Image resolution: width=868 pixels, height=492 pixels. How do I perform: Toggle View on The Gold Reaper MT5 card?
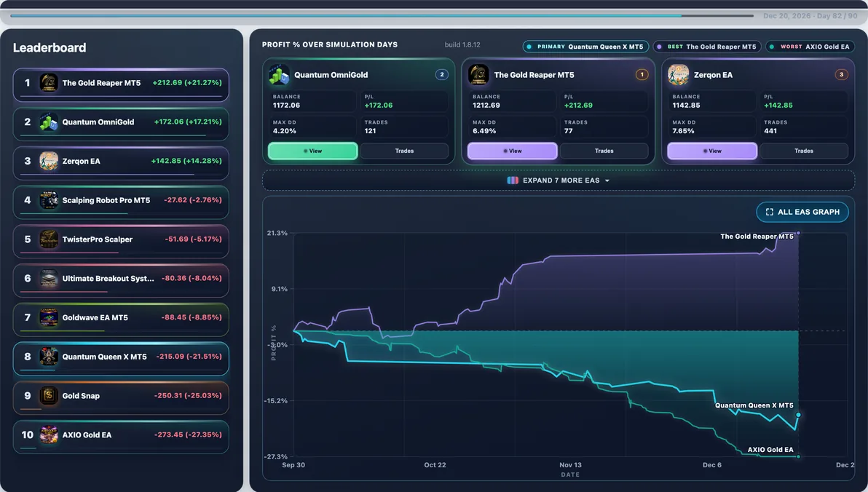(x=513, y=151)
